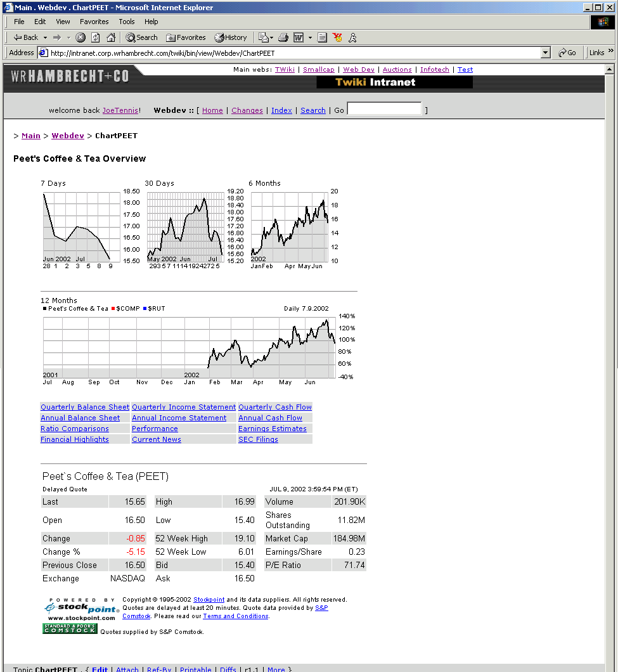Click the Print icon in the toolbar
The width and height of the screenshot is (618, 672).
point(284,37)
